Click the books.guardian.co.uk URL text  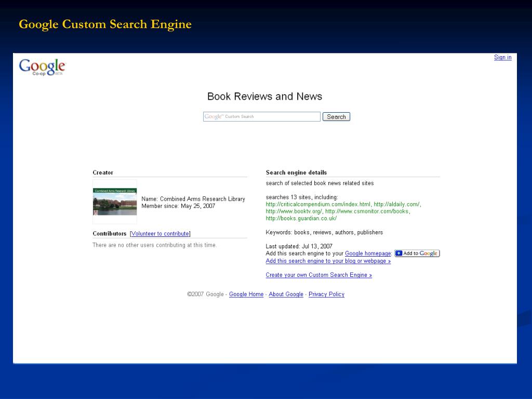[301, 219]
